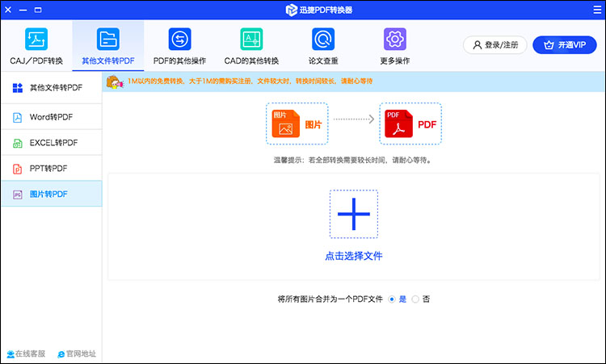Click the 点击选择文件 link
Screen dimensions: 606x364
(x=354, y=256)
